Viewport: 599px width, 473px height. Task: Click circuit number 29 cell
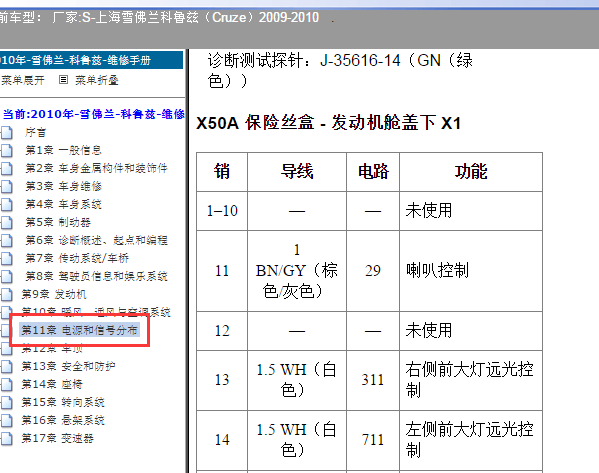[x=373, y=271]
